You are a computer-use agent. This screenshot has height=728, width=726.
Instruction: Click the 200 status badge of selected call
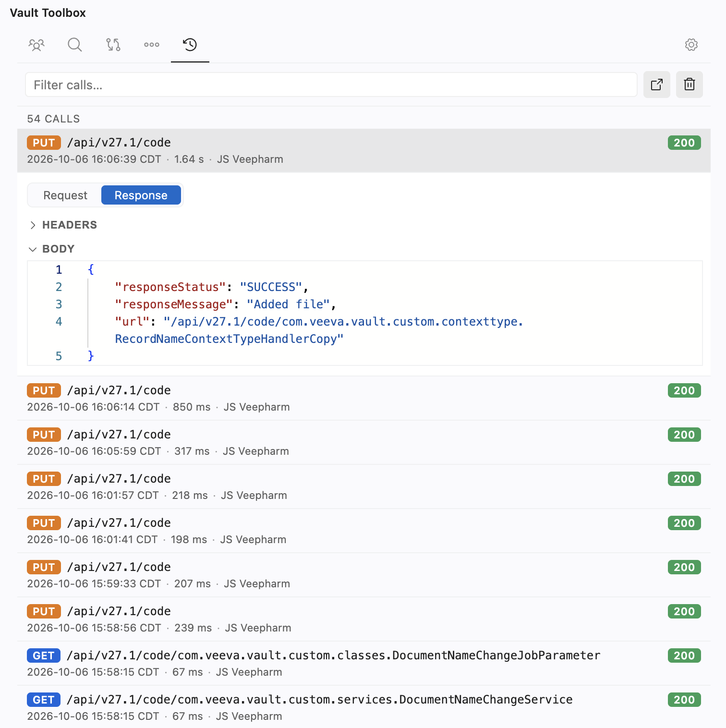[684, 143]
